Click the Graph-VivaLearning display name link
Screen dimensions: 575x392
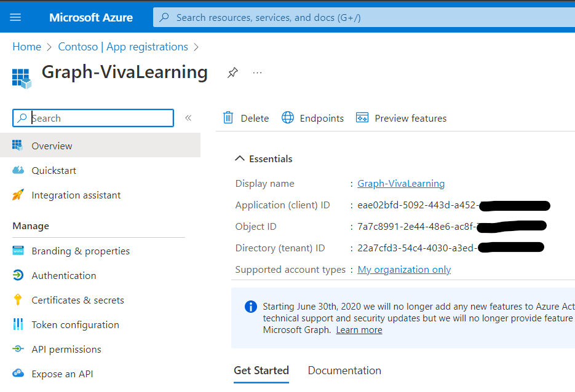coord(401,183)
